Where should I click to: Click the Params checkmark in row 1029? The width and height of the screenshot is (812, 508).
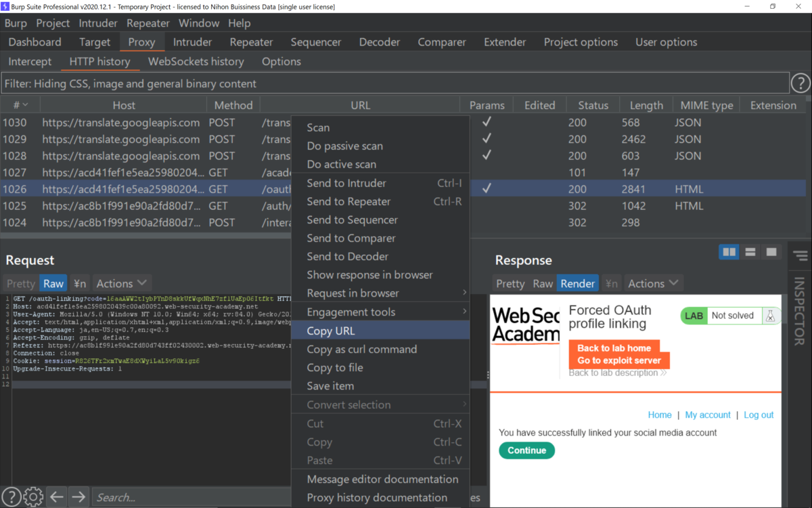pyautogui.click(x=486, y=139)
